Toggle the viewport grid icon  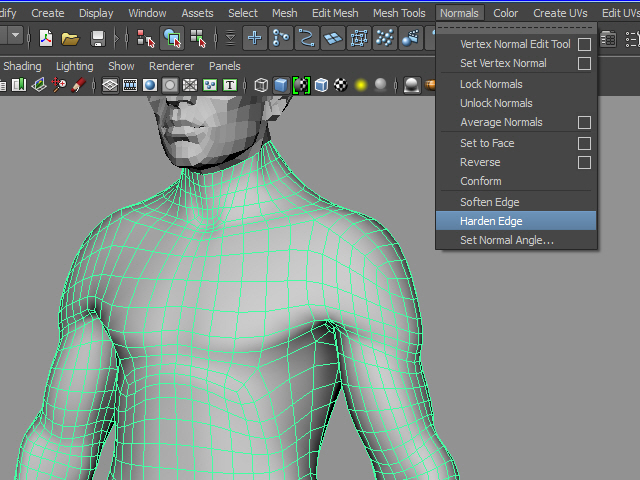tap(110, 85)
